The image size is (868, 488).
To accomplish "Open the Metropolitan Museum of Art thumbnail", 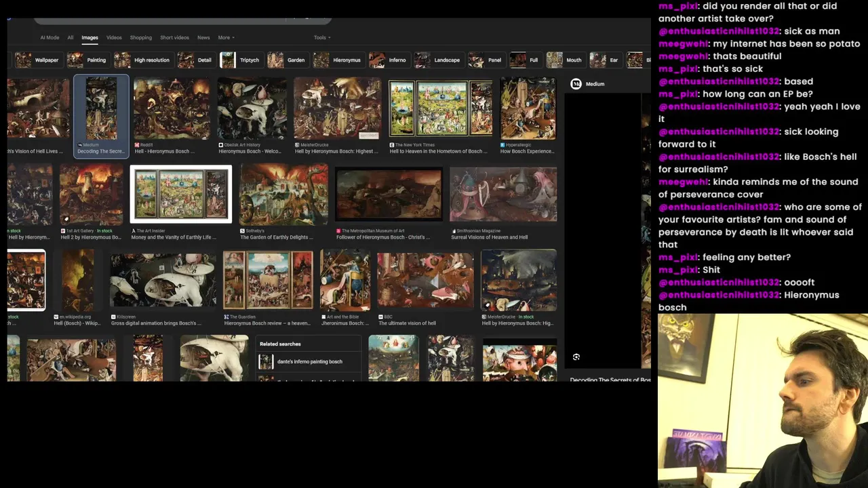I will coord(389,195).
